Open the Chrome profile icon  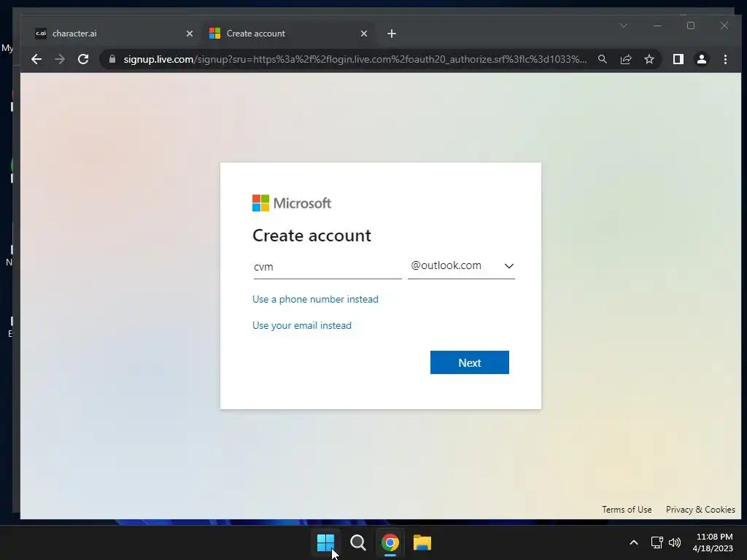pos(701,59)
